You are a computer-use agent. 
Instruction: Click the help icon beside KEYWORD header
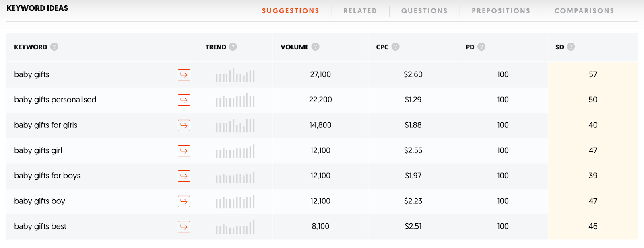click(x=54, y=47)
